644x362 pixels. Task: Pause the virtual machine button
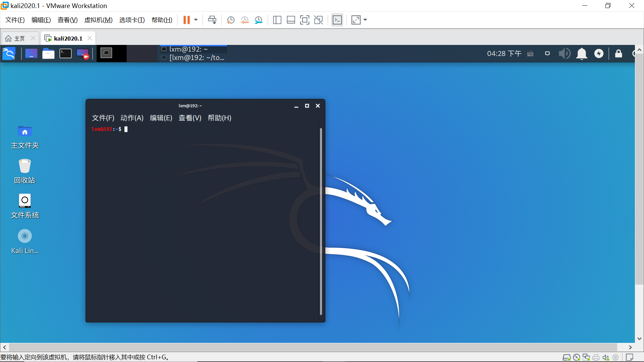click(x=186, y=20)
